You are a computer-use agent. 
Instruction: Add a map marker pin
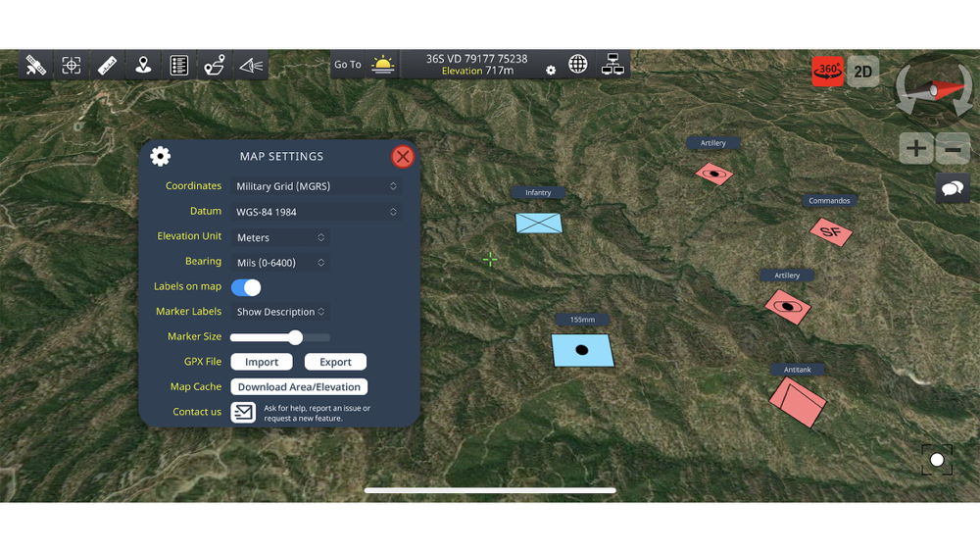[143, 65]
